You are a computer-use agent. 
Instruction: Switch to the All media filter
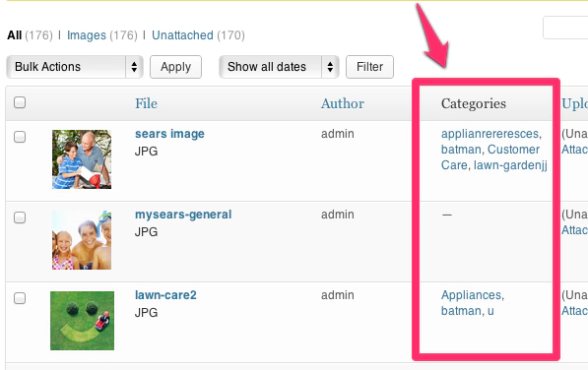click(14, 35)
